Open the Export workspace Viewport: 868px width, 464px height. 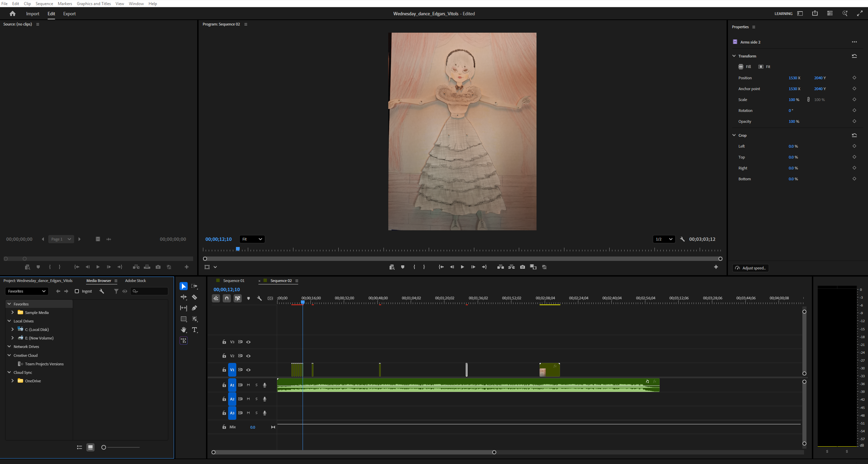(x=69, y=14)
